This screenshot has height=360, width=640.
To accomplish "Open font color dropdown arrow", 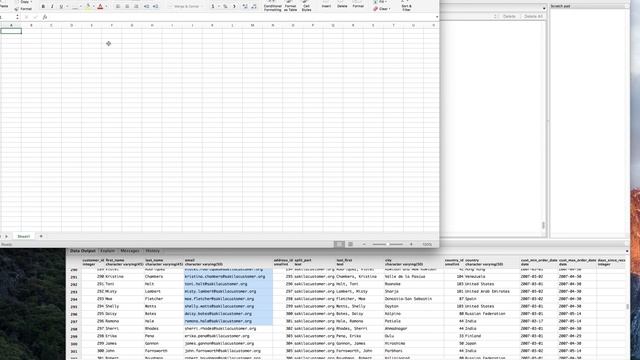I will 107,7.
